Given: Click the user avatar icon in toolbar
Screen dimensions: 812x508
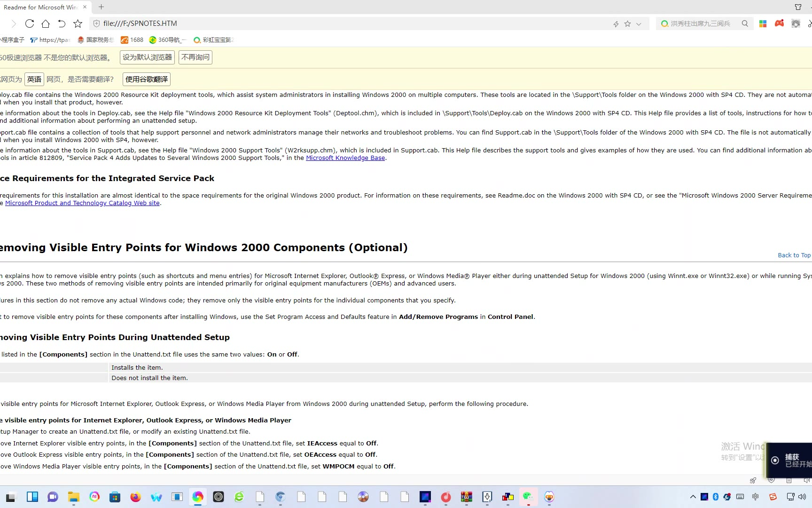Looking at the screenshot, I should (796, 24).
